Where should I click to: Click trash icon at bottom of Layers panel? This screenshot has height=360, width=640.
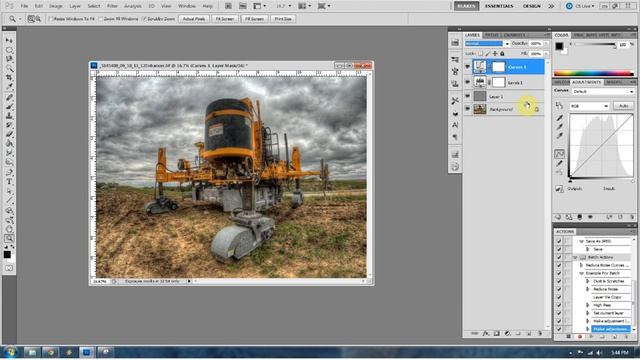tap(540, 333)
